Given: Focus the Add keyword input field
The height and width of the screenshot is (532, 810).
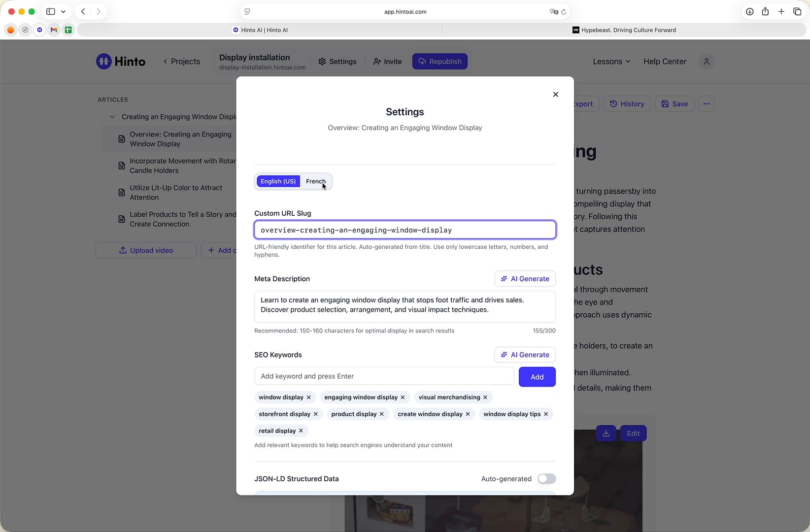Looking at the screenshot, I should (384, 376).
